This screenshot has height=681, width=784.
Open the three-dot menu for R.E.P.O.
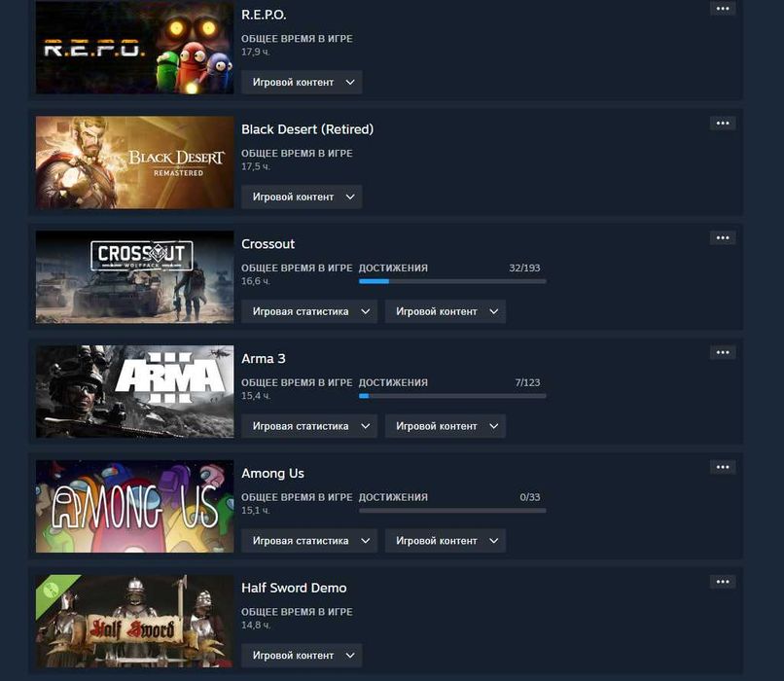(723, 9)
